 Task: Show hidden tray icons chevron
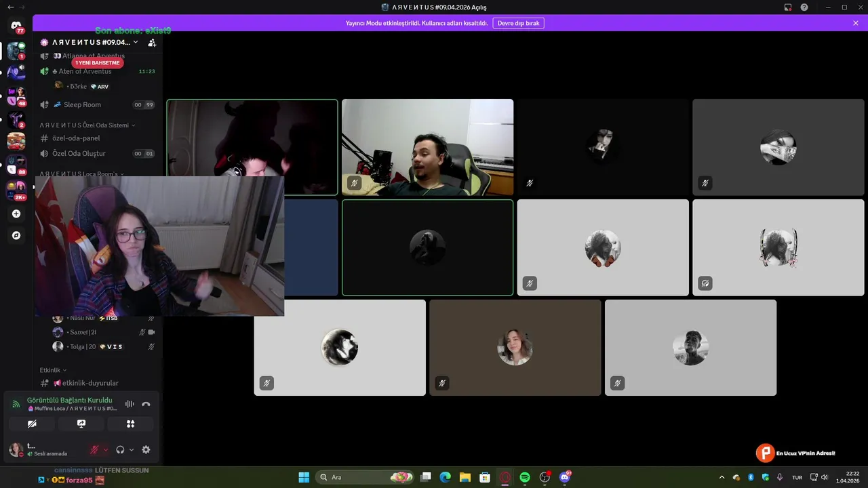[x=722, y=477]
